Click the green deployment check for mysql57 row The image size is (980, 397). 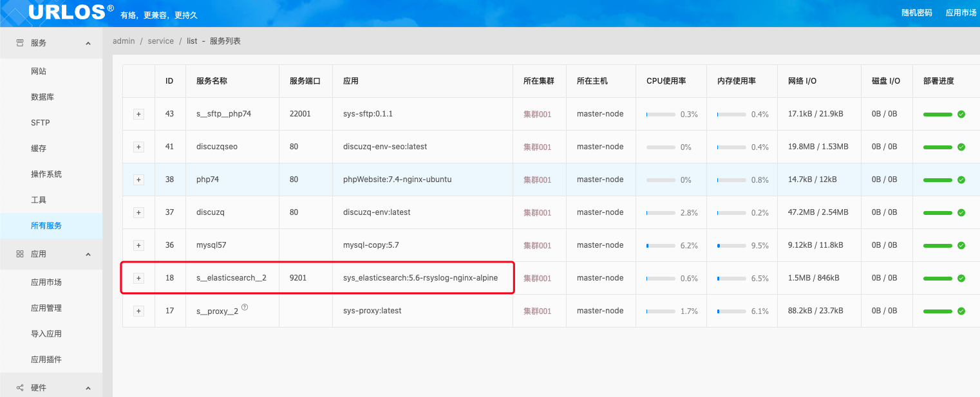pyautogui.click(x=961, y=246)
